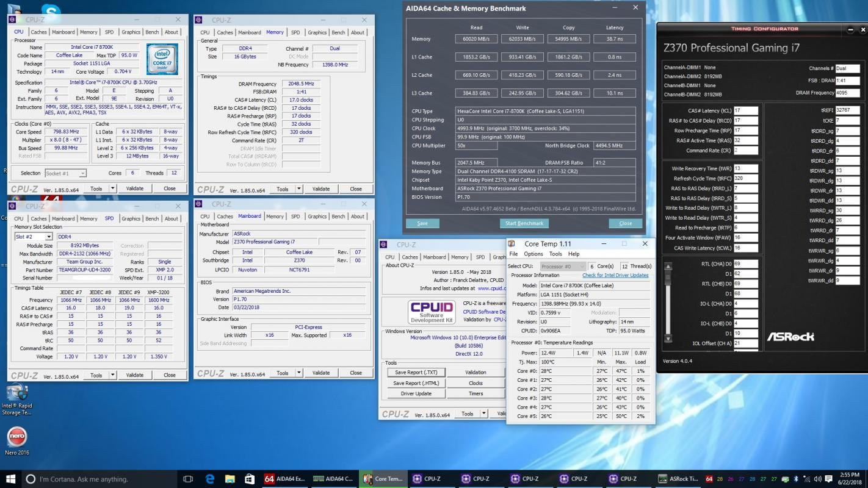Click the Refresh Cycle Time (tRFC) field

coord(746,179)
